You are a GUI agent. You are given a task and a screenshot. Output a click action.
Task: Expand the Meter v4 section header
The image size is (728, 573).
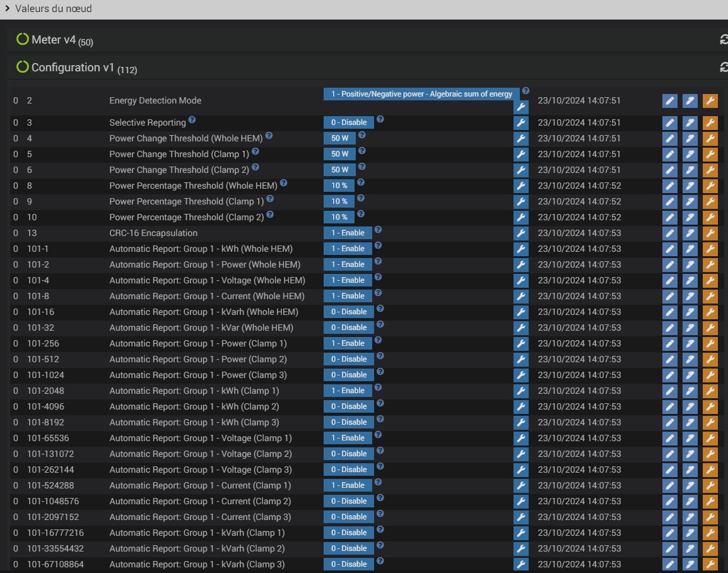click(54, 40)
